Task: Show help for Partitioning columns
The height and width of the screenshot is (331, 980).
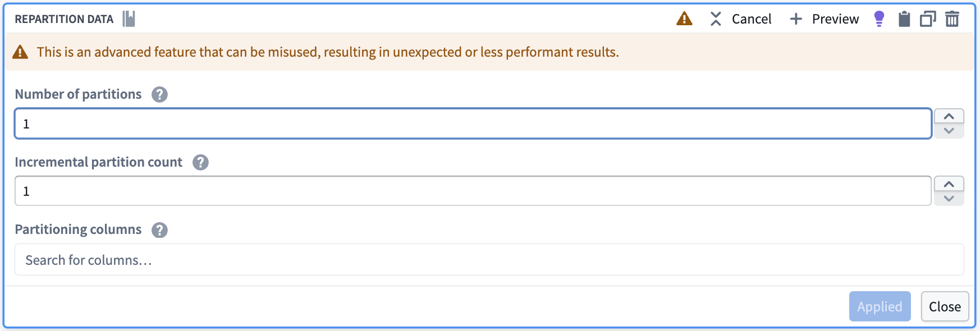Action: (x=159, y=230)
